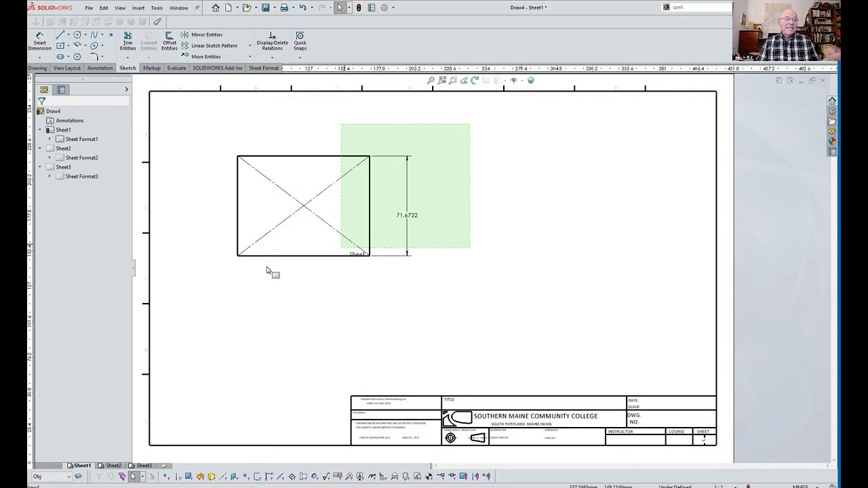Click the Print icon
The width and height of the screenshot is (868, 488).
coord(284,7)
